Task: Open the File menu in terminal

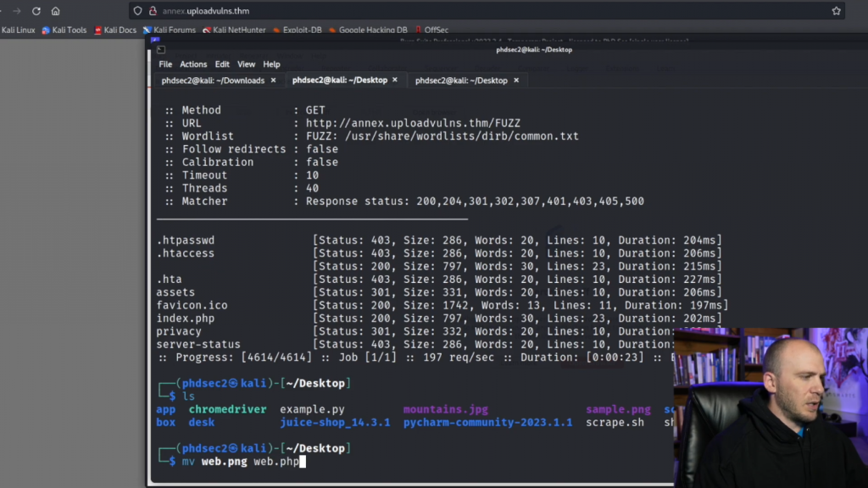Action: point(165,64)
